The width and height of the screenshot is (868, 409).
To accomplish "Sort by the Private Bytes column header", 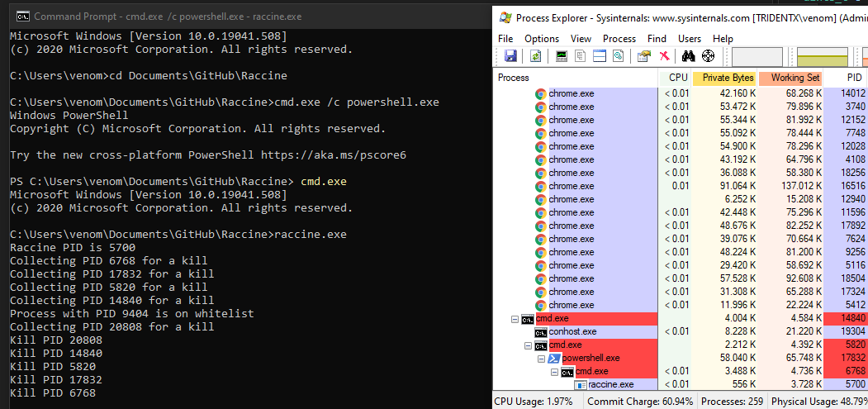I will 725,78.
